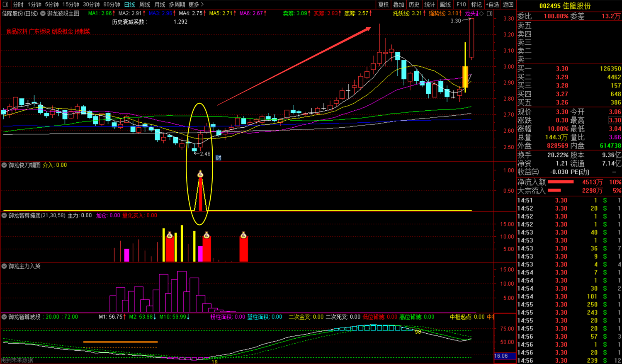622x364 pixels.
Task: Click the blue 财 finance marker
Action: [218, 158]
